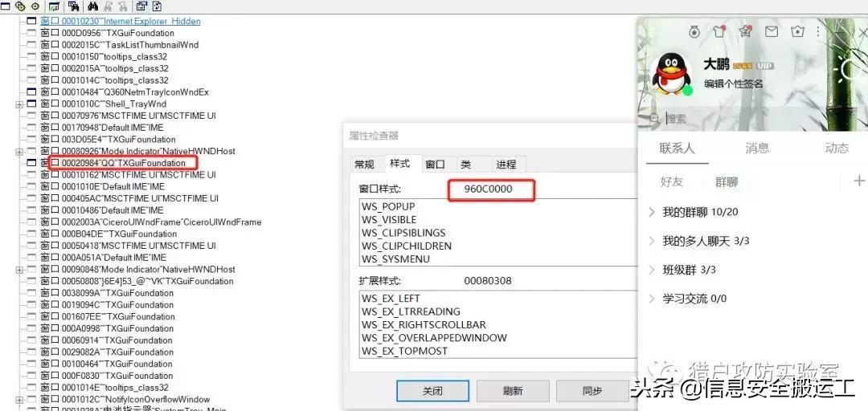Open the 消息 tab in QQ
Viewport: 868px width, 411px height.
click(757, 149)
